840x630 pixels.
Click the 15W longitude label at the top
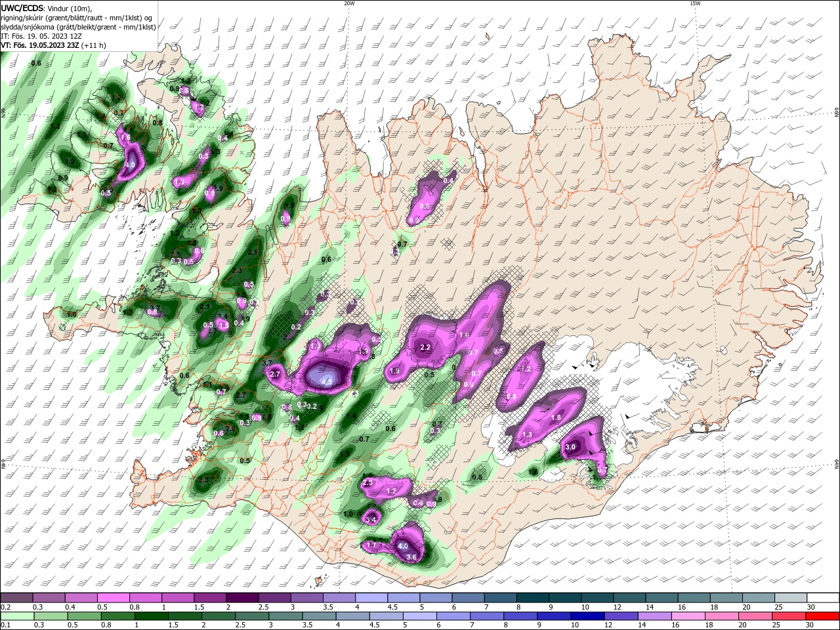[695, 3]
